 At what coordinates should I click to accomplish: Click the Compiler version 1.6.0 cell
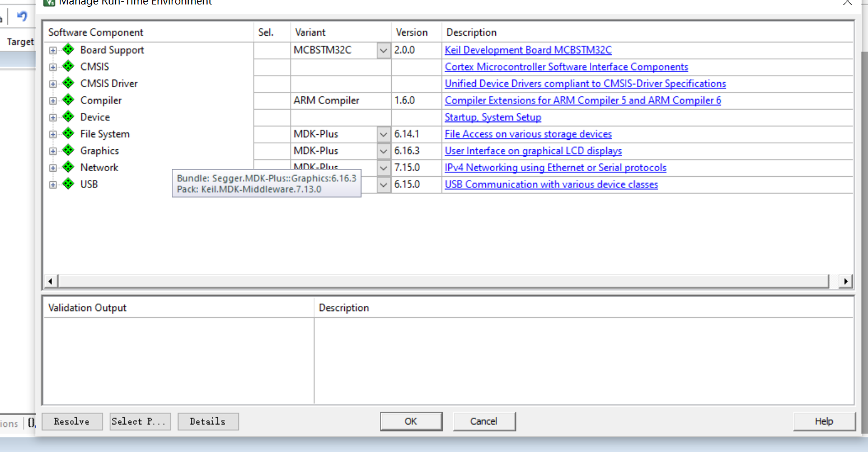coord(416,101)
